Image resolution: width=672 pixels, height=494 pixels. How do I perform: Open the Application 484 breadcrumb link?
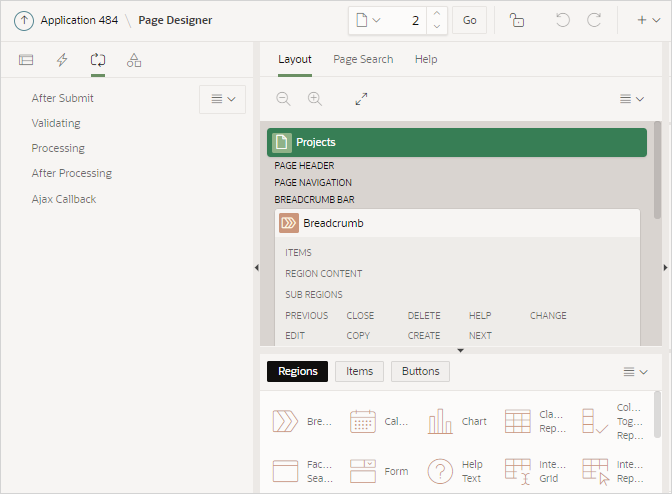(79, 20)
